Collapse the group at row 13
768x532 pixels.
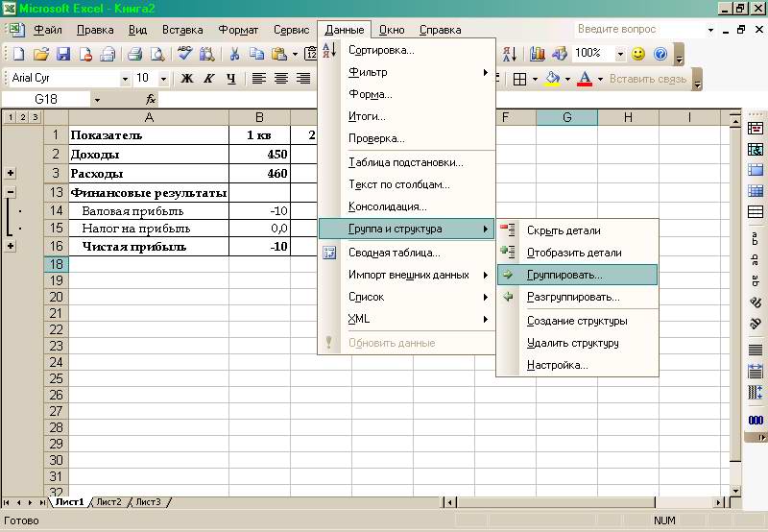[x=11, y=192]
